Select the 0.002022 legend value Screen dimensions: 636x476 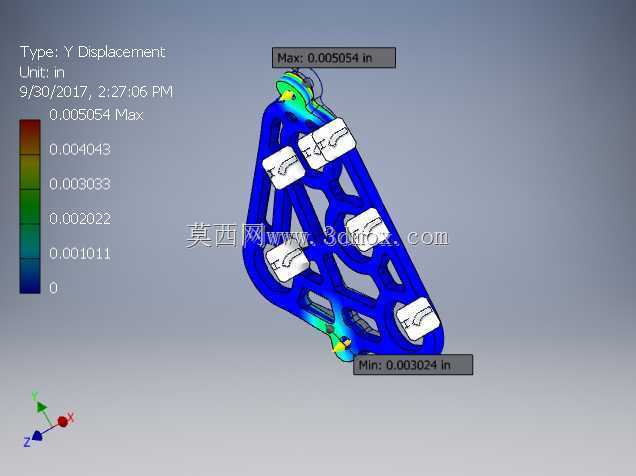point(80,219)
